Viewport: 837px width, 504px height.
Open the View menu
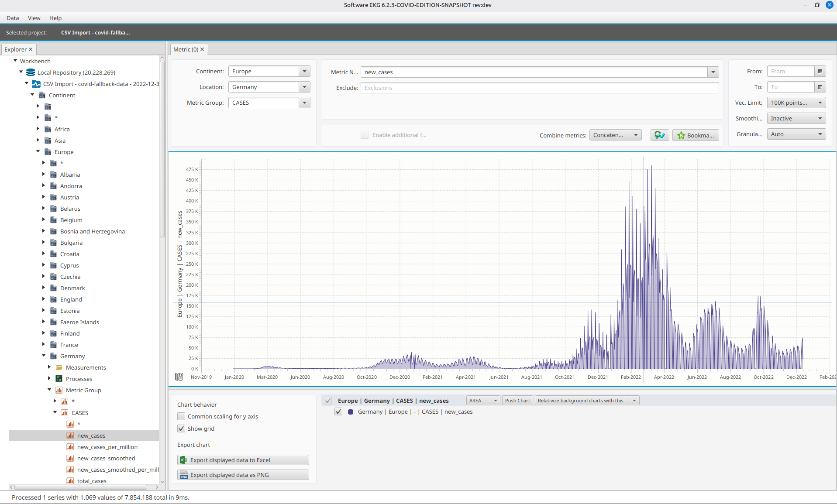click(34, 18)
